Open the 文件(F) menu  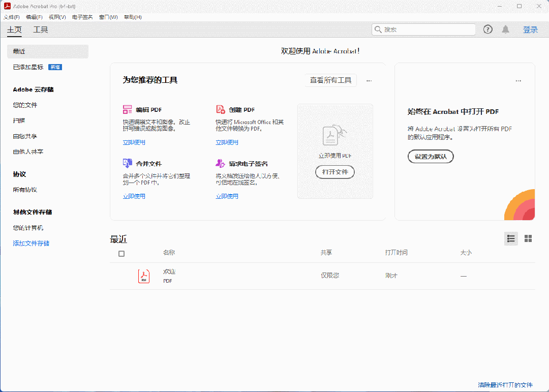click(12, 17)
